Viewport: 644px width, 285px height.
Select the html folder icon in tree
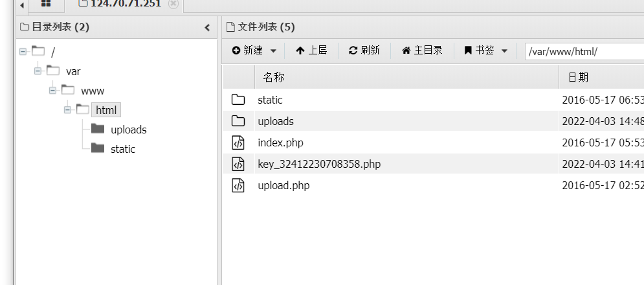[x=83, y=109]
